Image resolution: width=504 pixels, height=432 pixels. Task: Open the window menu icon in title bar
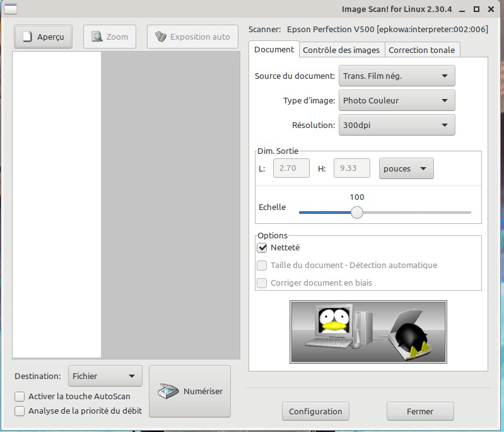[10, 9]
